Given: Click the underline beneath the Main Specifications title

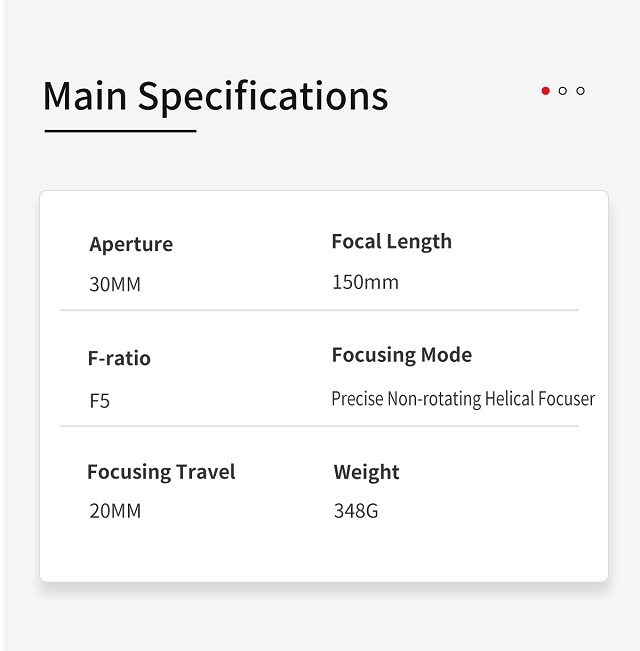Looking at the screenshot, I should [x=120, y=131].
